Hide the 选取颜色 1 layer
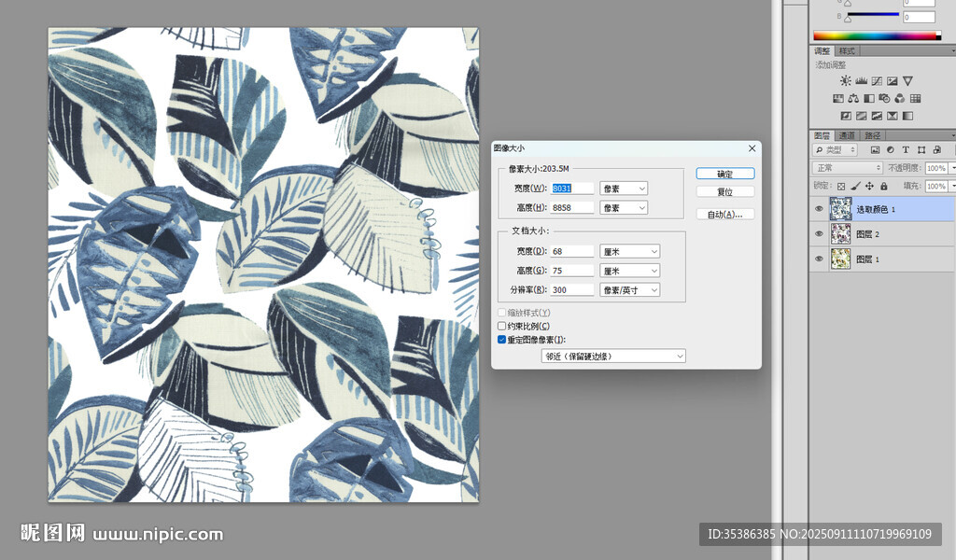Viewport: 956px width, 560px height. [819, 209]
